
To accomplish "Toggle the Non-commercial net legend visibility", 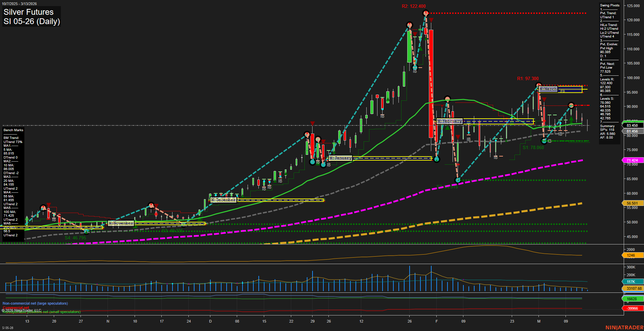I will tap(35, 303).
